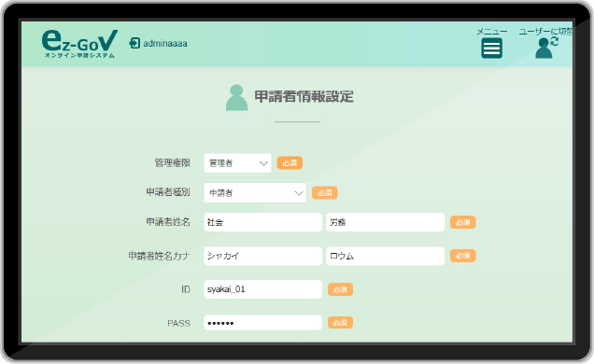Click the logout icon beside adminaaaa
The image size is (594, 364).
(x=134, y=43)
